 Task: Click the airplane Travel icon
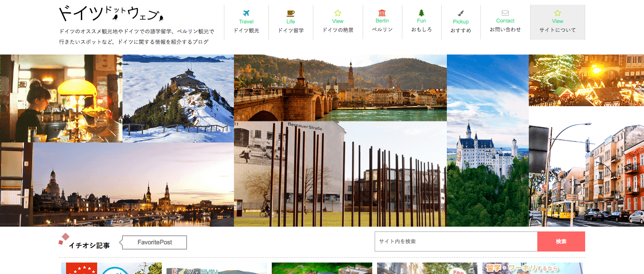[x=246, y=13]
